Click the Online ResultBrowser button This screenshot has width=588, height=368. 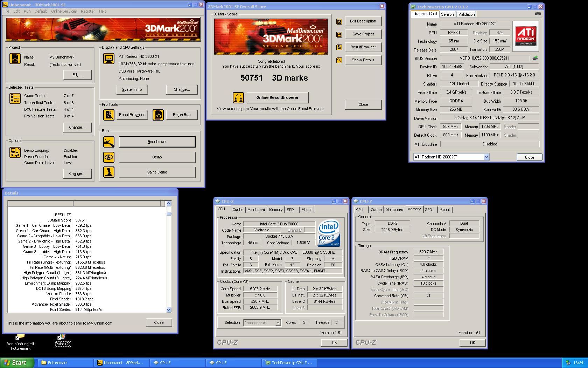278,98
